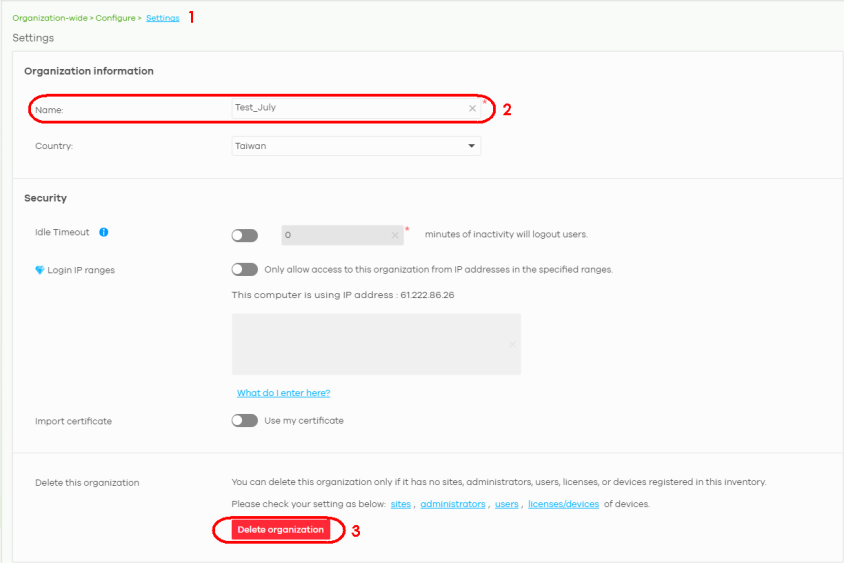Clear the idle timeout minutes with X

click(395, 236)
